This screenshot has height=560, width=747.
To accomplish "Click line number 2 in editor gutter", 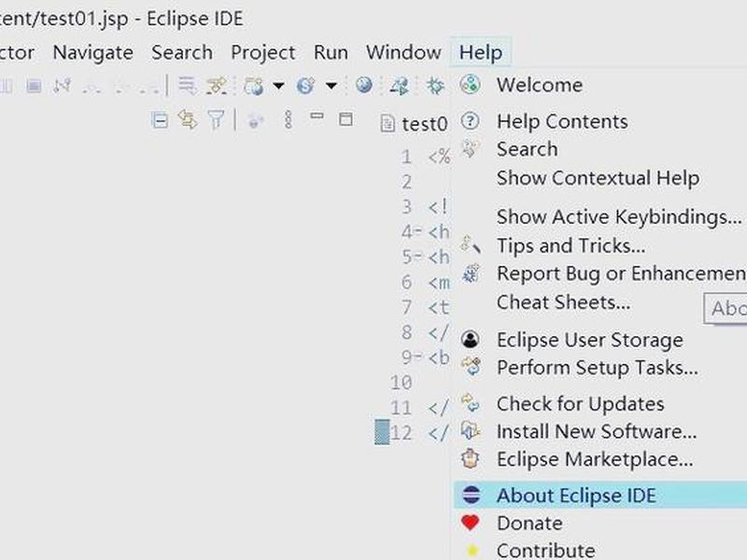I will (406, 182).
